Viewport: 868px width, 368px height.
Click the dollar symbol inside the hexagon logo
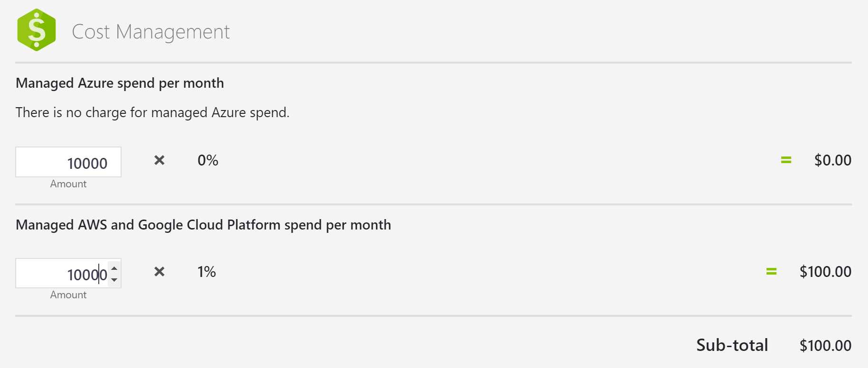36,29
